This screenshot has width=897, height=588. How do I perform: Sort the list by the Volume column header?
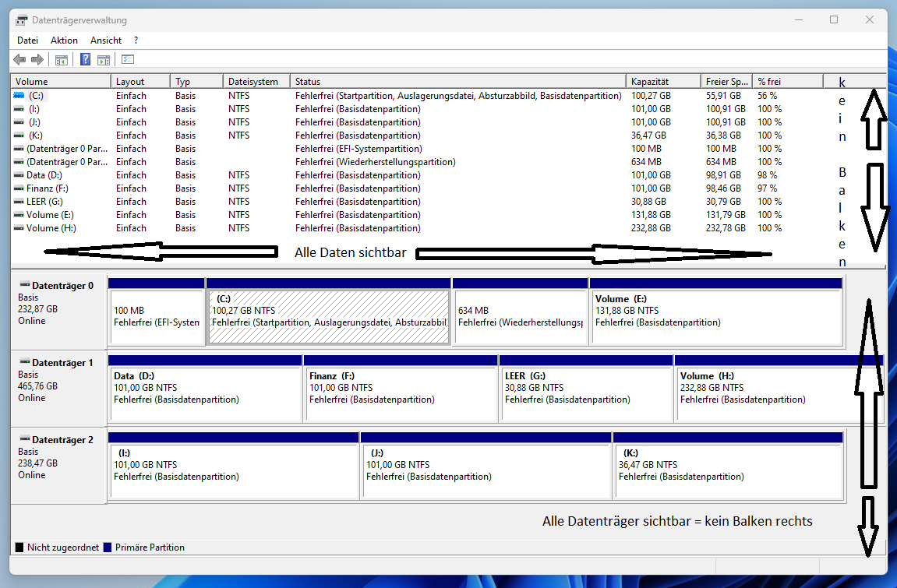(x=61, y=82)
